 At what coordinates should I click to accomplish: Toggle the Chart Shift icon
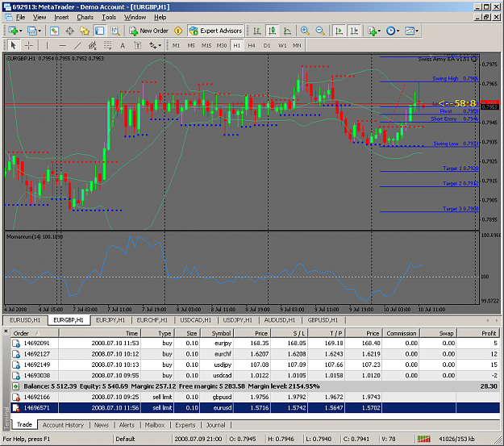click(354, 31)
